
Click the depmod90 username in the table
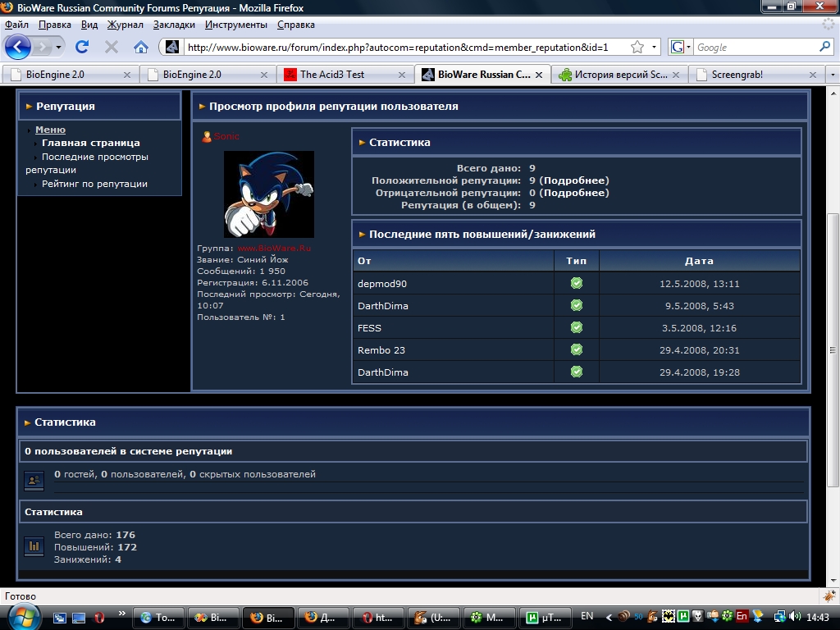pyautogui.click(x=382, y=284)
